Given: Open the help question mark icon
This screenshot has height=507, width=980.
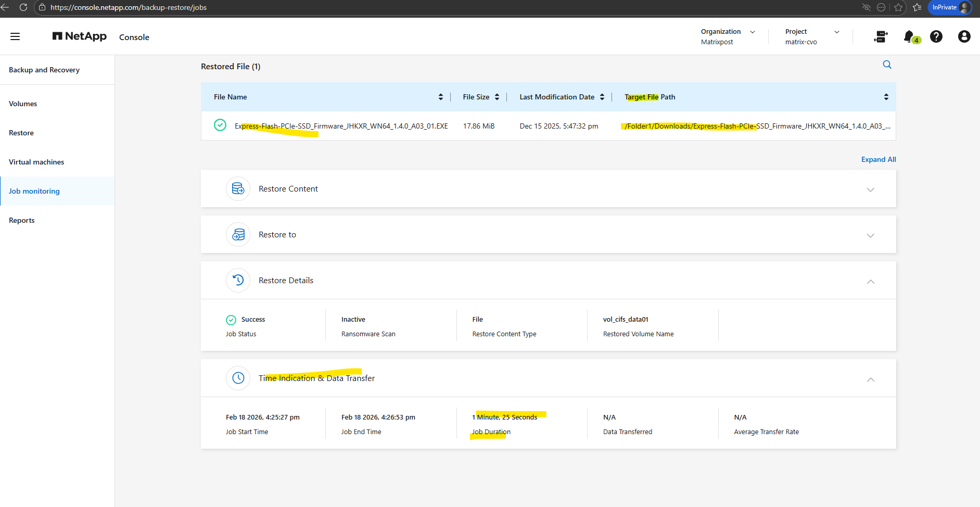Looking at the screenshot, I should point(936,36).
